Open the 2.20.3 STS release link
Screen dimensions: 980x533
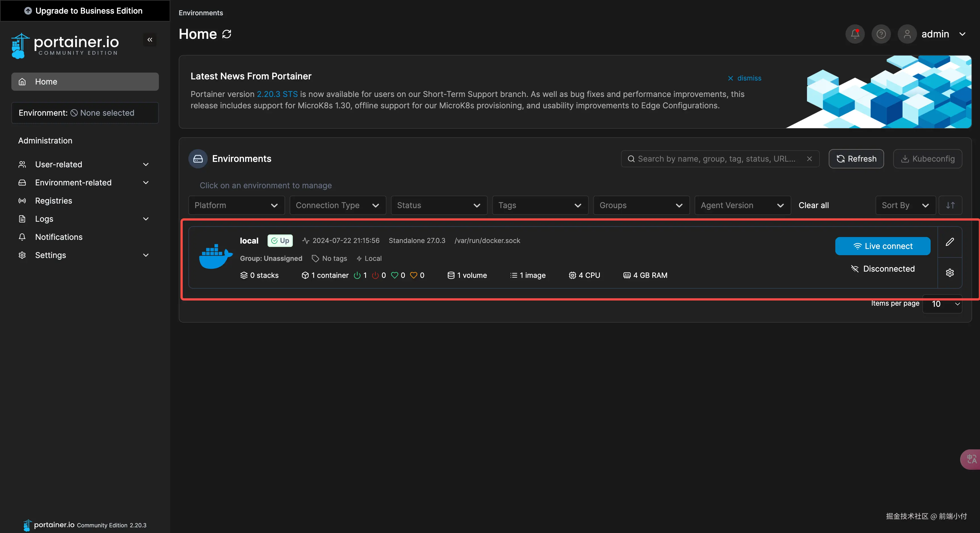pos(277,94)
